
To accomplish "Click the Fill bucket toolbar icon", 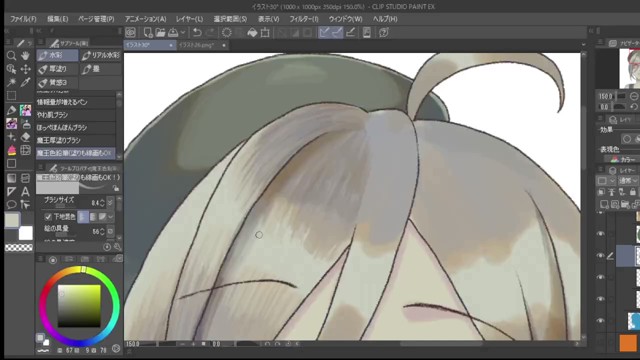I will 252,33.
